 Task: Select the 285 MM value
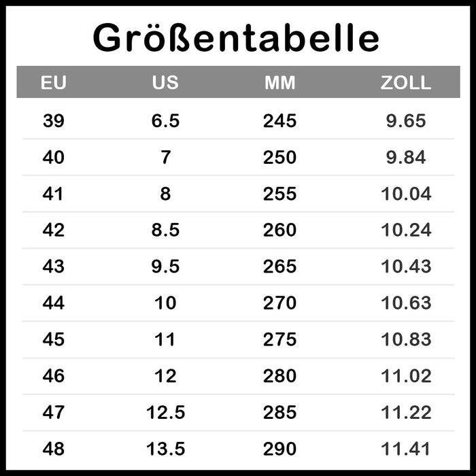[279, 412]
